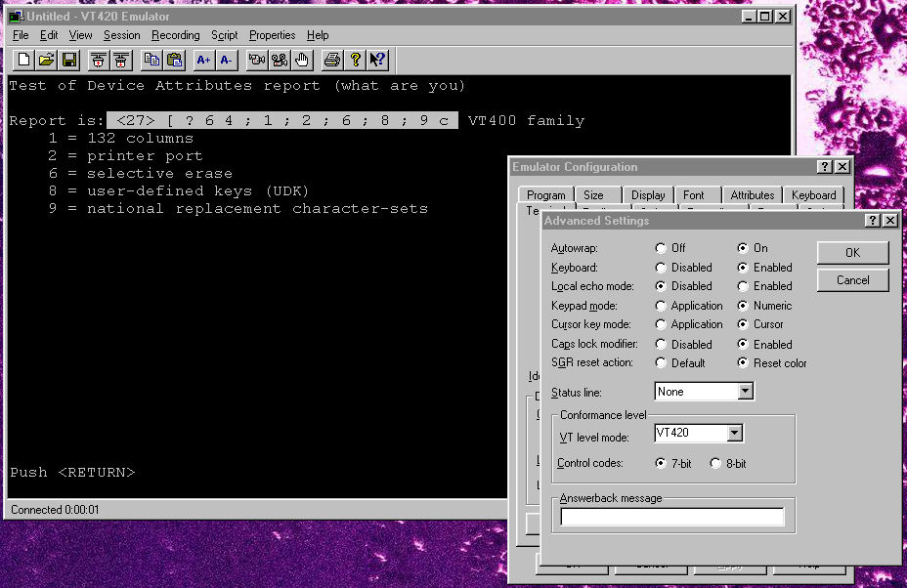This screenshot has height=588, width=907.
Task: Click the 'VT400 family' terminal text
Action: (x=527, y=120)
